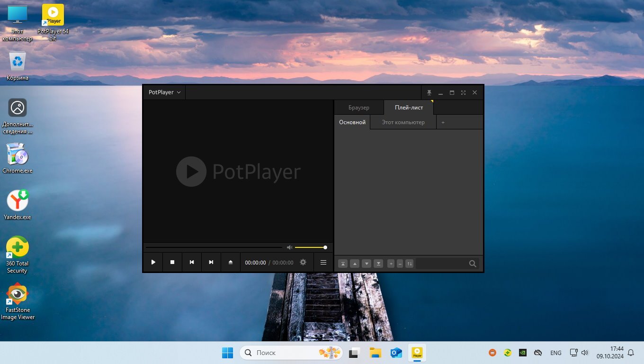
Task: Open the playlist sort options button
Action: point(410,264)
